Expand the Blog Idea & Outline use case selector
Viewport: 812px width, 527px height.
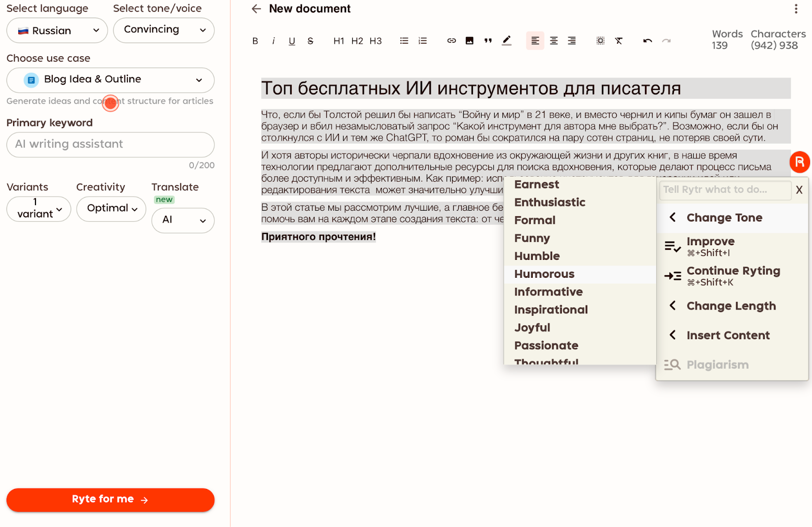[x=110, y=80]
